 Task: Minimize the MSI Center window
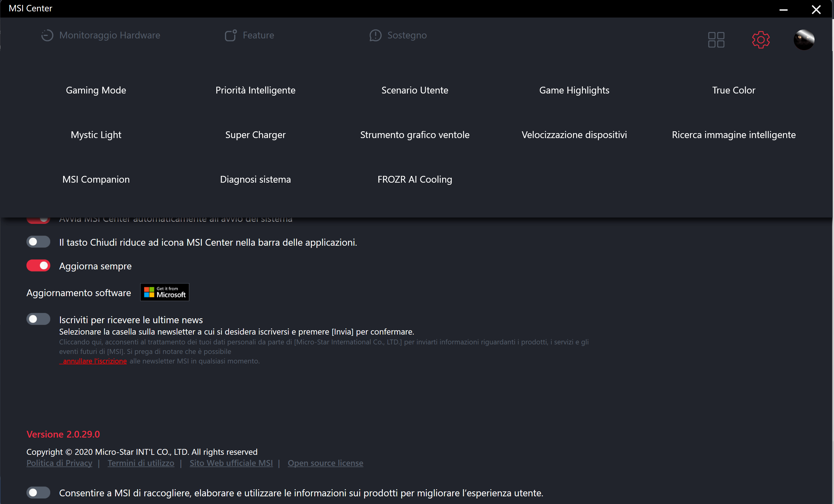[x=783, y=9]
